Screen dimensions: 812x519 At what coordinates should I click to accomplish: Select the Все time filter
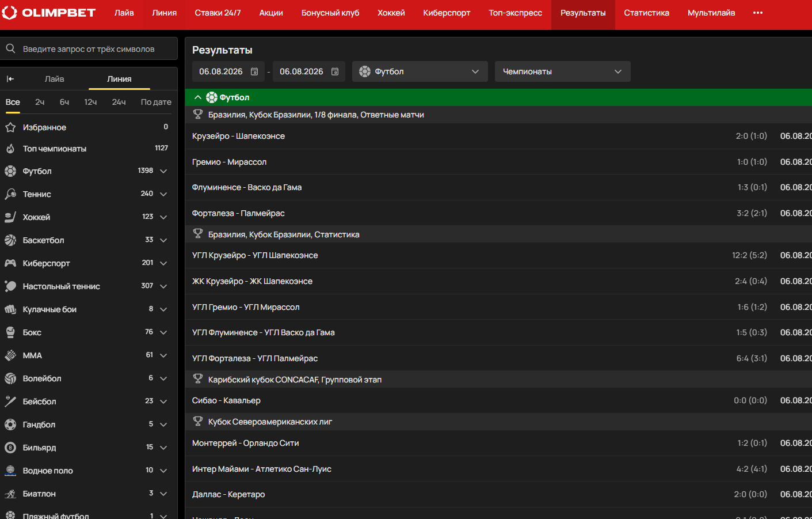point(13,102)
